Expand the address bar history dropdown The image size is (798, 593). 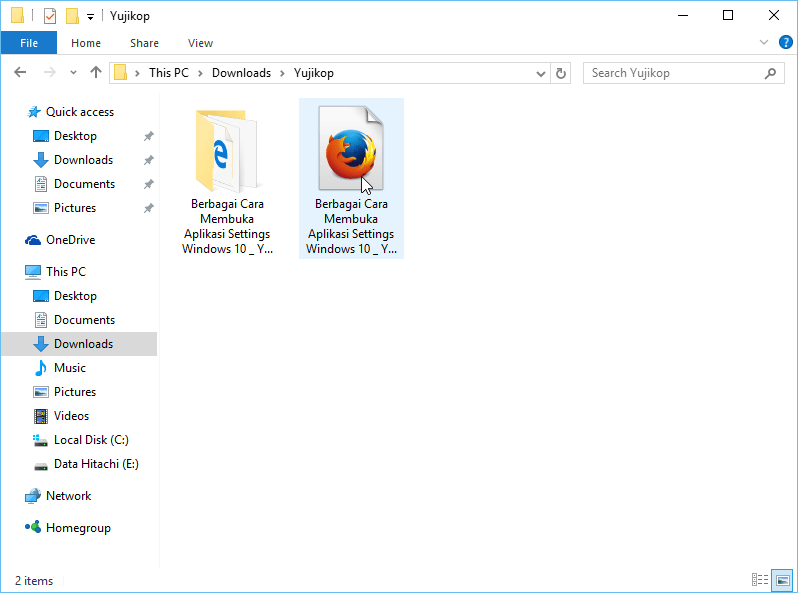(541, 74)
